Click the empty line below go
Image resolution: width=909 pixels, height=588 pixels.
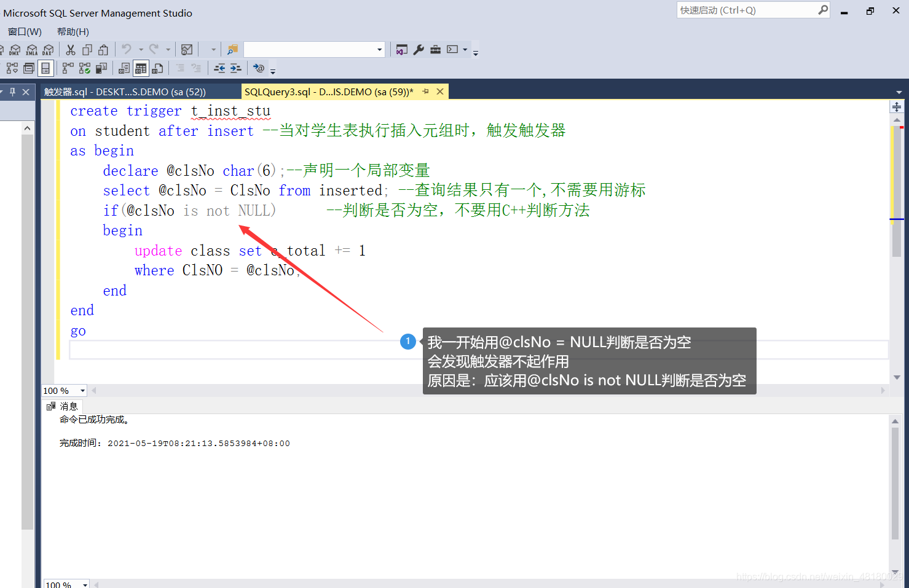[479, 350]
